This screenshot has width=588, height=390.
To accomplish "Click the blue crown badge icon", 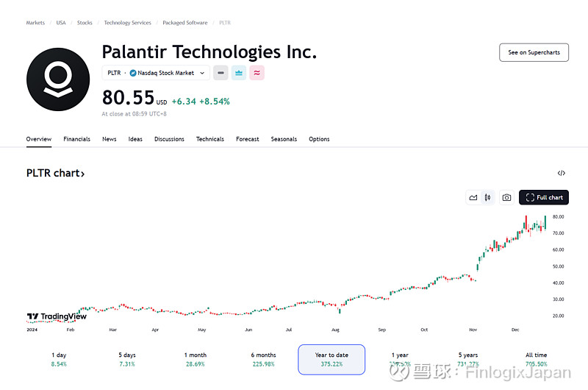I will coord(239,73).
